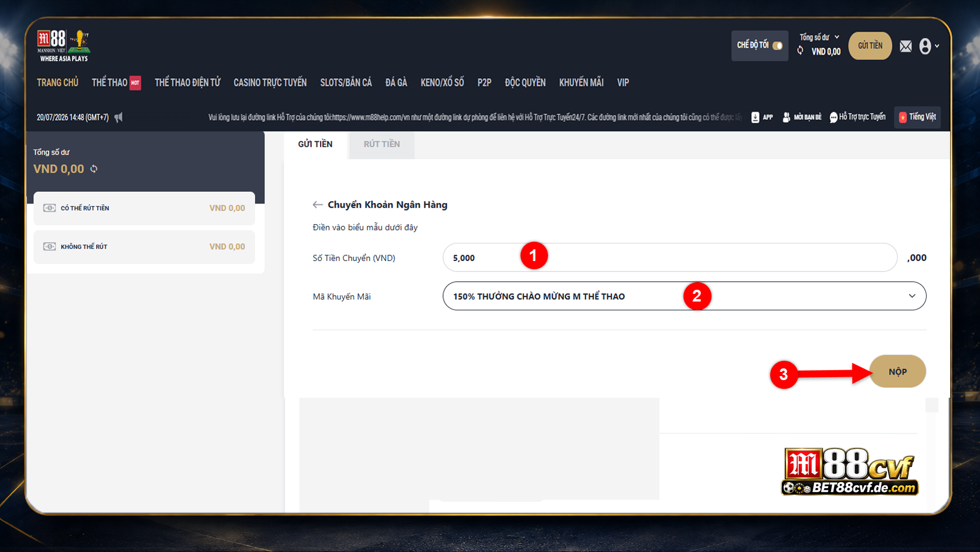980x552 pixels.
Task: Go to TRANG CHỦ menu
Action: (x=57, y=83)
